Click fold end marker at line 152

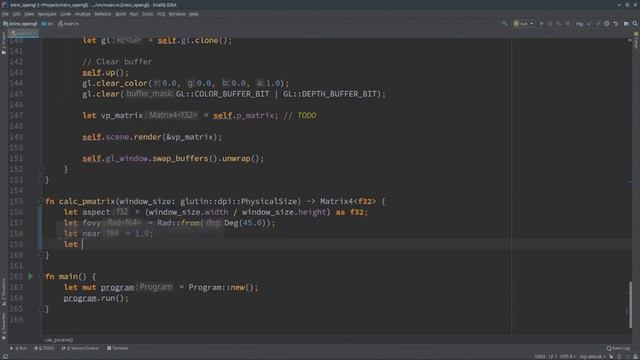(x=41, y=169)
